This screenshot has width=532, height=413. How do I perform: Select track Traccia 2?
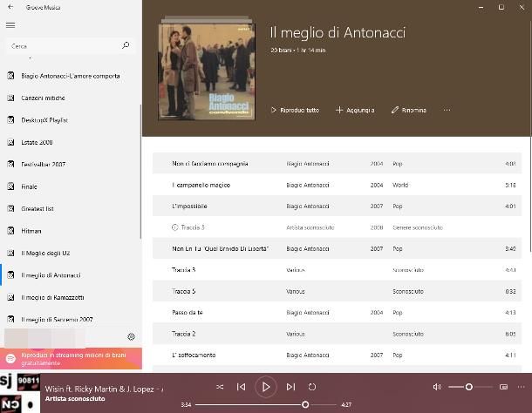[x=337, y=334]
